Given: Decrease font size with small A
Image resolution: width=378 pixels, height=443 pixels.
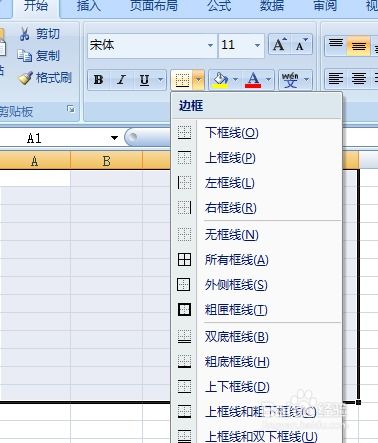Looking at the screenshot, I should pos(301,44).
